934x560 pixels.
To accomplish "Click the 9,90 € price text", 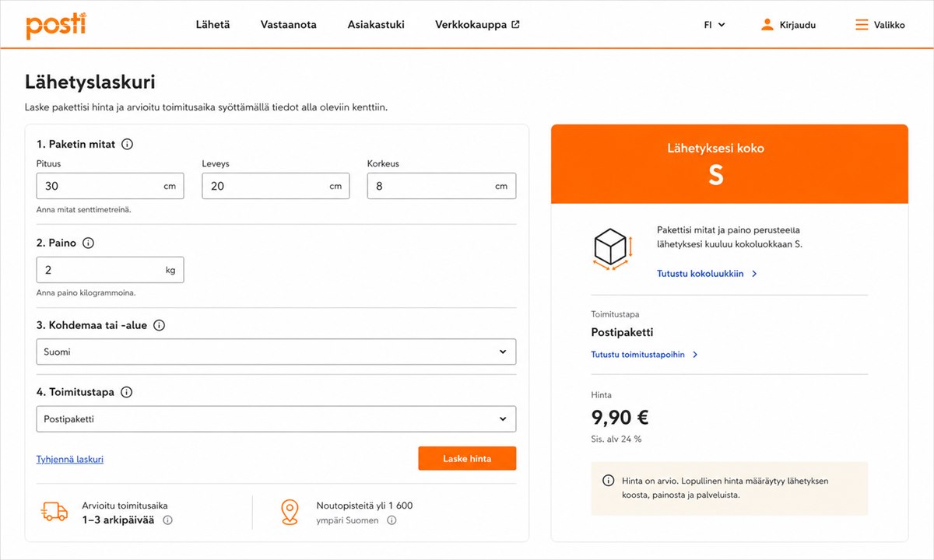I will click(620, 418).
